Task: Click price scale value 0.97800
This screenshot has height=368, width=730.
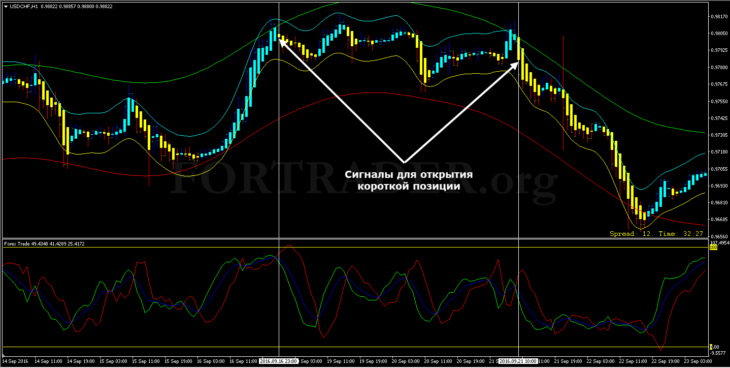Action: [718, 67]
